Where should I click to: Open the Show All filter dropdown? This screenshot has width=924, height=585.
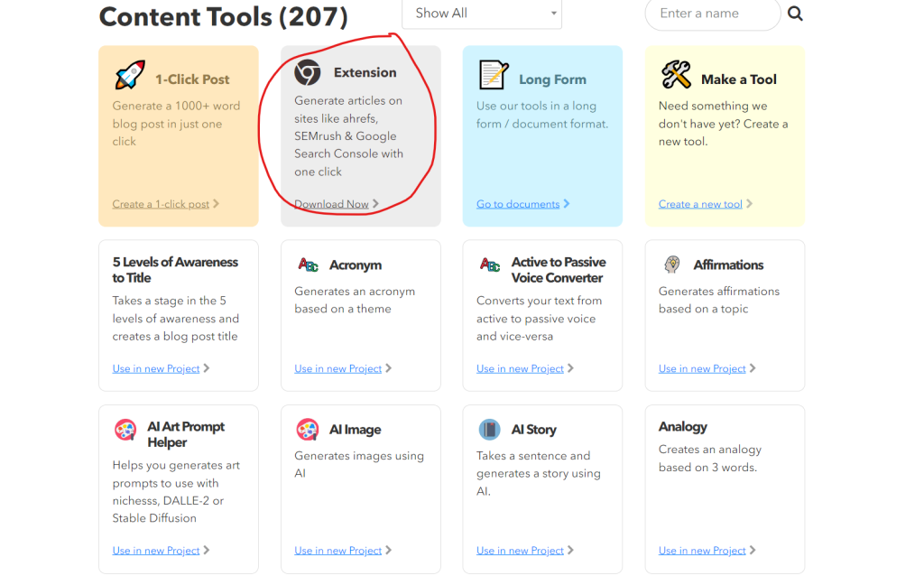(x=482, y=14)
